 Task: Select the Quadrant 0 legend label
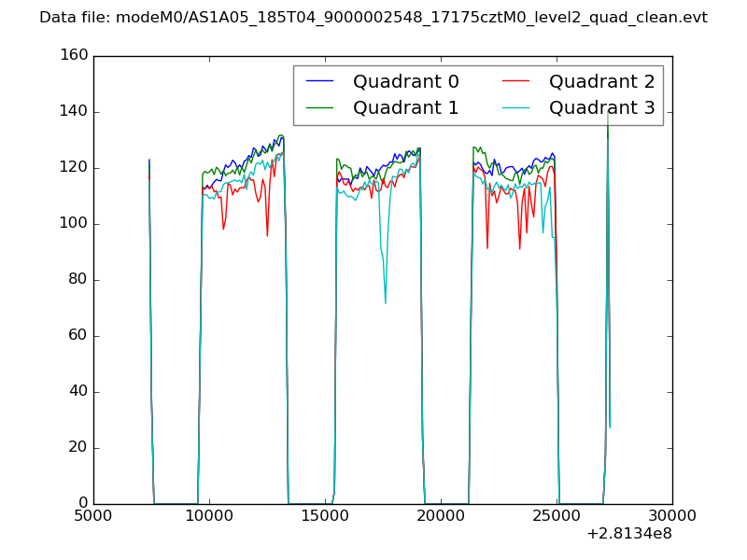click(405, 82)
